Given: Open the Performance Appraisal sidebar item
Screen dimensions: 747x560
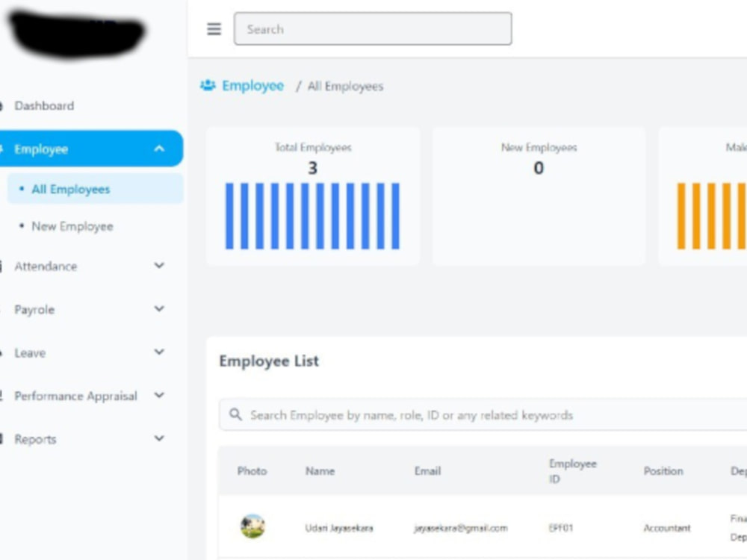Looking at the screenshot, I should (75, 396).
